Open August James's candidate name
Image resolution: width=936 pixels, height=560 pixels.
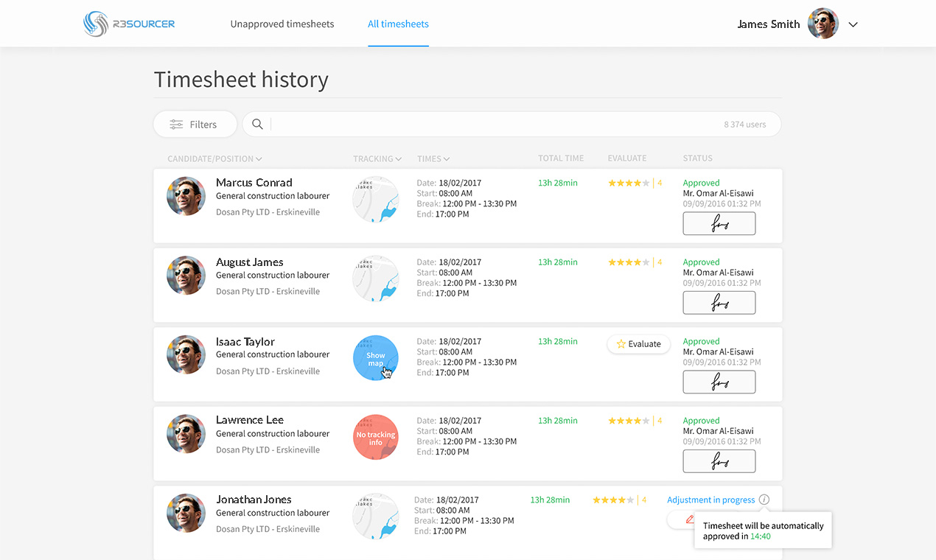[x=250, y=262]
